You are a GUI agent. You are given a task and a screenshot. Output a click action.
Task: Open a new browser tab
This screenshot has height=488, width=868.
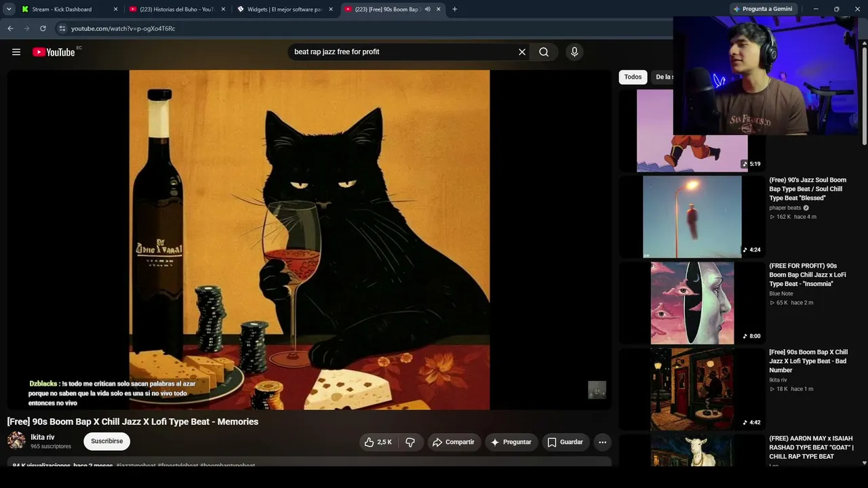click(454, 9)
